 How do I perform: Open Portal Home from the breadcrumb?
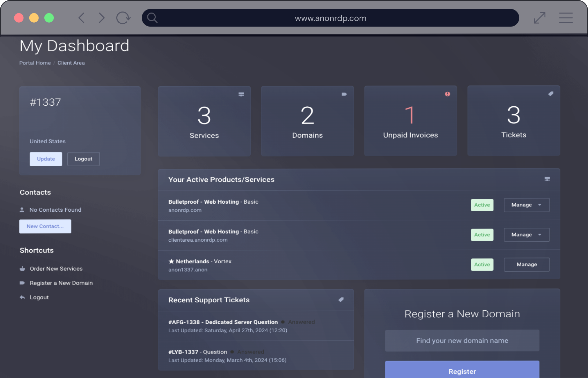(35, 63)
